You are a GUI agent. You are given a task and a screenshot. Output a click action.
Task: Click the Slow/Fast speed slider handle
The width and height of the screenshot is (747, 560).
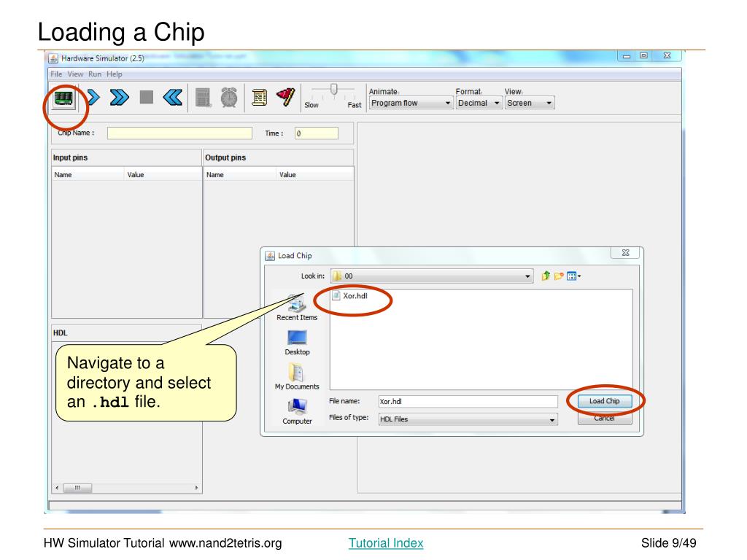point(333,89)
